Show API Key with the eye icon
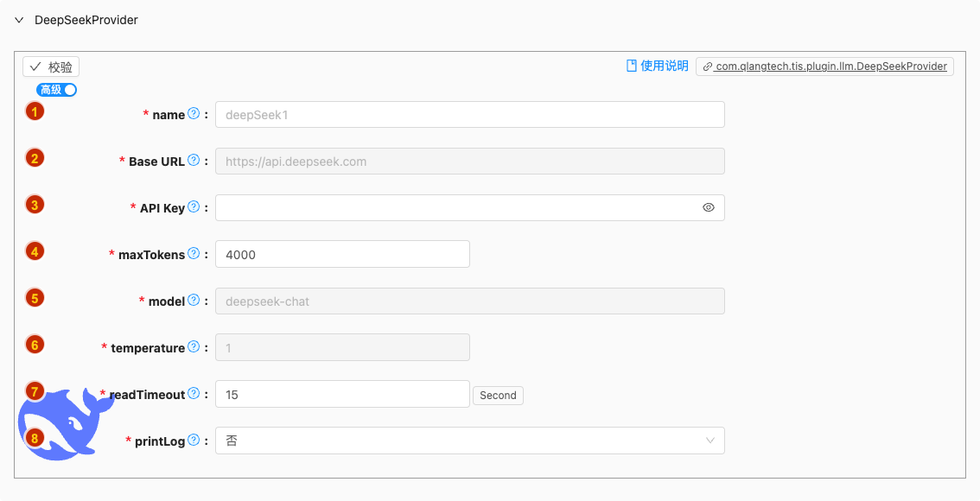Viewport: 980px width, 501px height. point(709,207)
